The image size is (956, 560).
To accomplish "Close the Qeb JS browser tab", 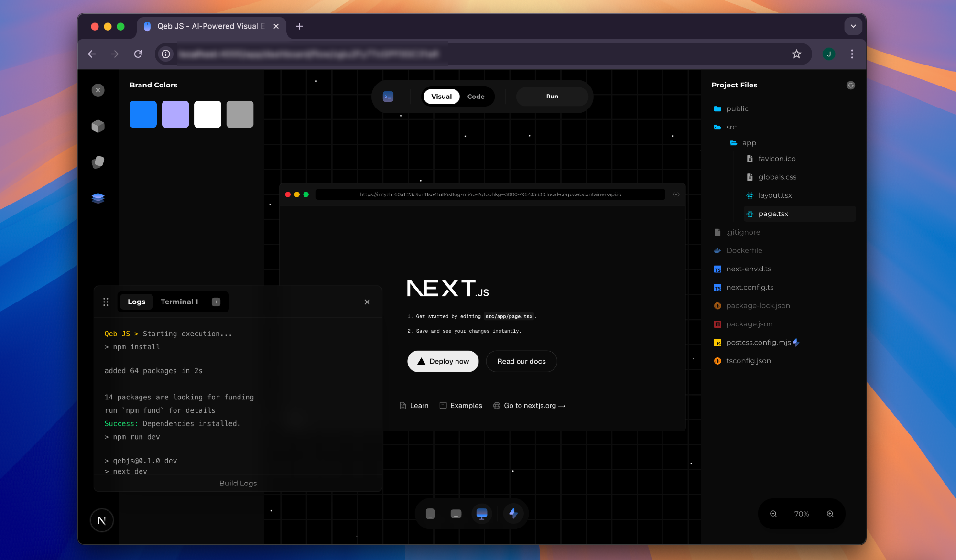I will coord(276,26).
